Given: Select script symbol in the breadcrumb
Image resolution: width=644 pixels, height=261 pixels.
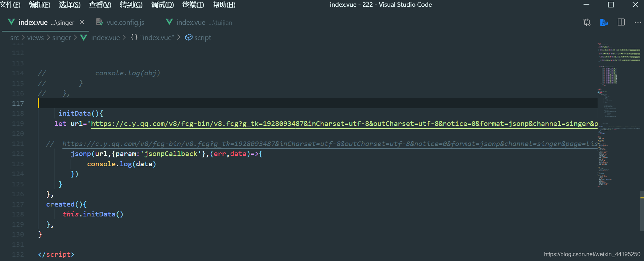Looking at the screenshot, I should pyautogui.click(x=203, y=37).
